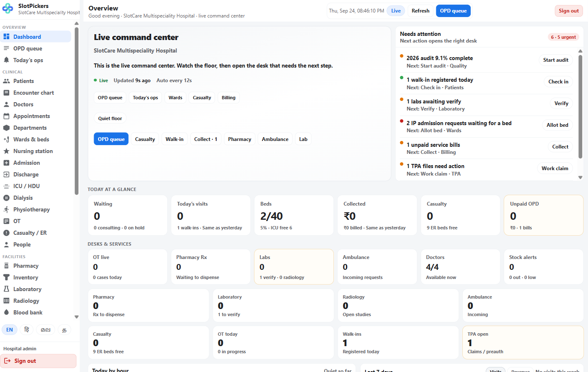The image size is (588, 372).
Task: Click Start audit button
Action: point(555,60)
